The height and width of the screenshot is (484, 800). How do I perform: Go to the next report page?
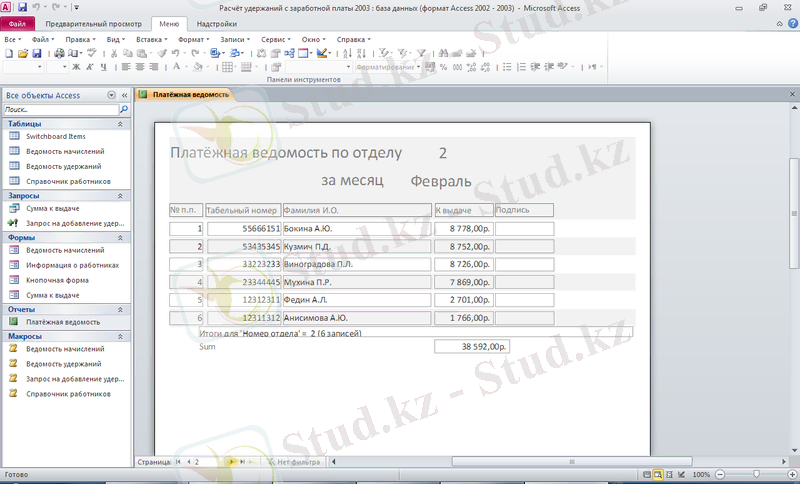231,462
